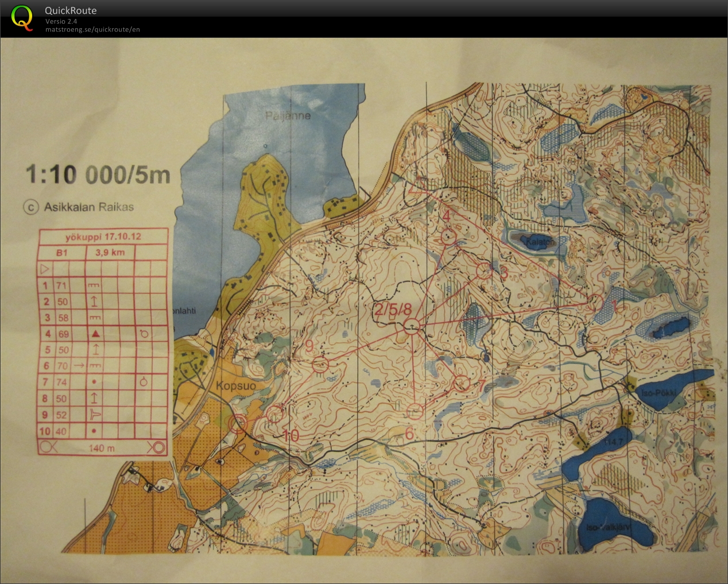Select control circle 3 on the map

pyautogui.click(x=485, y=270)
